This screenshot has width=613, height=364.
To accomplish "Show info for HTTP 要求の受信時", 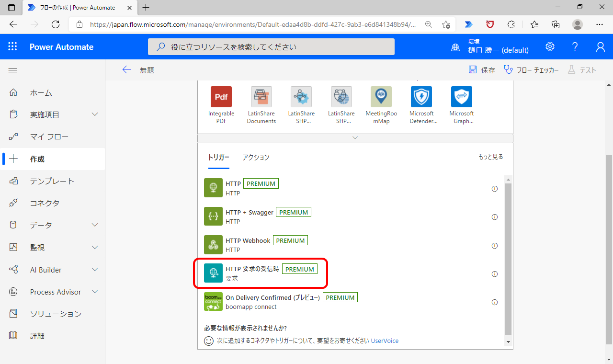I will (x=495, y=274).
